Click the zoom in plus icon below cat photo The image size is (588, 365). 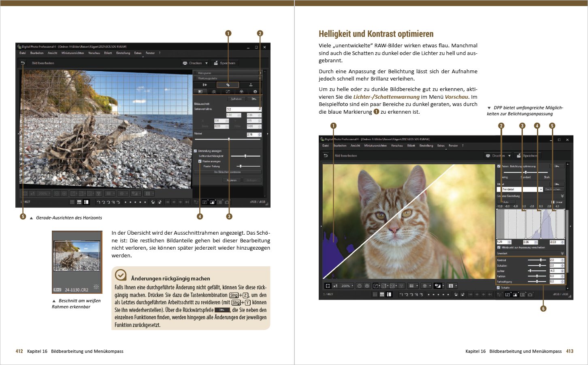[x=367, y=286]
